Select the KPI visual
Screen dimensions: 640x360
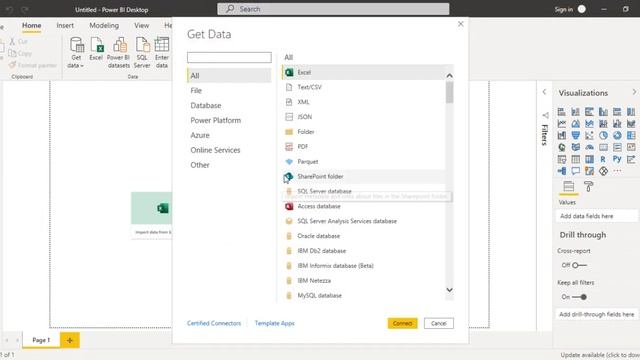[x=631, y=147]
